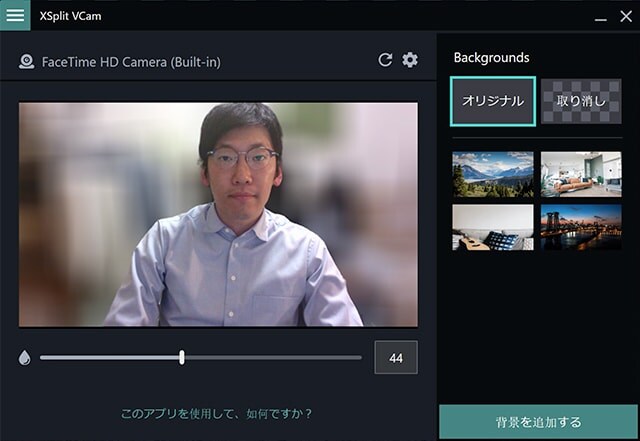Viewport: 640px width, 441px height.
Task: Click the XSplit VCam title text
Action: coord(70,16)
